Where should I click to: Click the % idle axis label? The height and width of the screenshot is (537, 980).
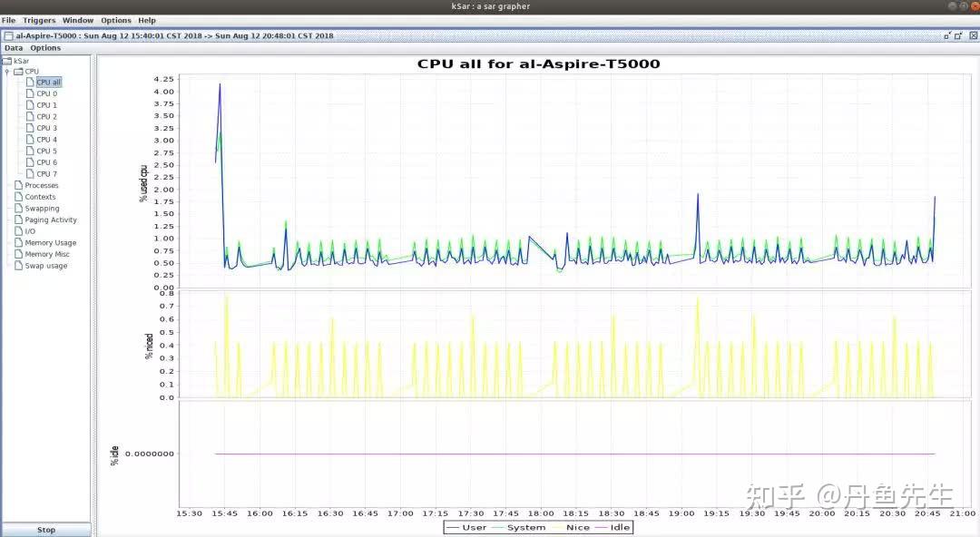click(114, 455)
